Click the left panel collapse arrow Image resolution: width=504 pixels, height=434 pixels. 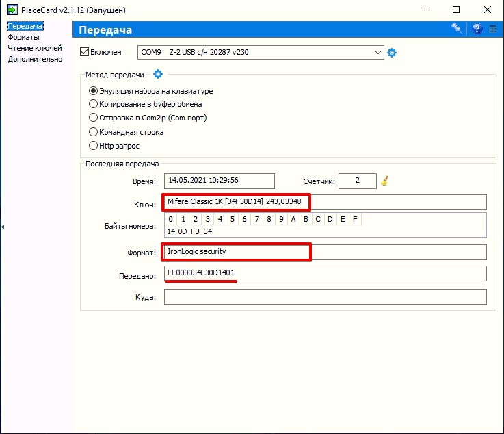(3, 227)
